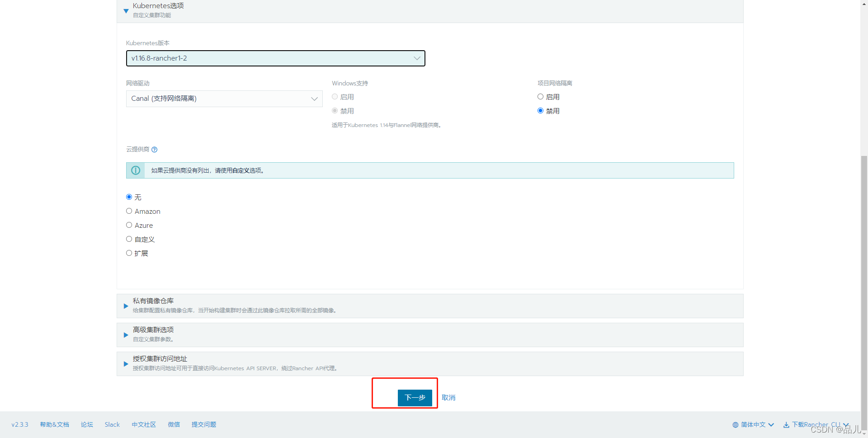Screen dimensions: 868x438
Task: Click the v2.3.3 version label
Action: (x=20, y=425)
